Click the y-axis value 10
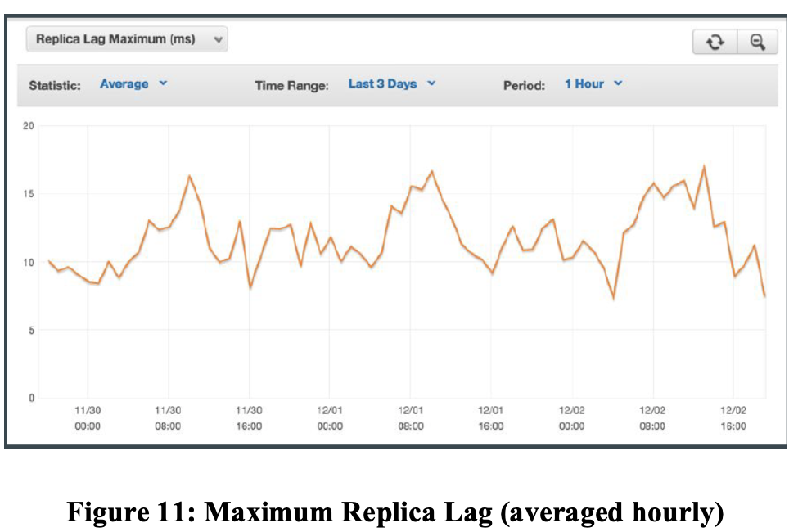 point(29,263)
